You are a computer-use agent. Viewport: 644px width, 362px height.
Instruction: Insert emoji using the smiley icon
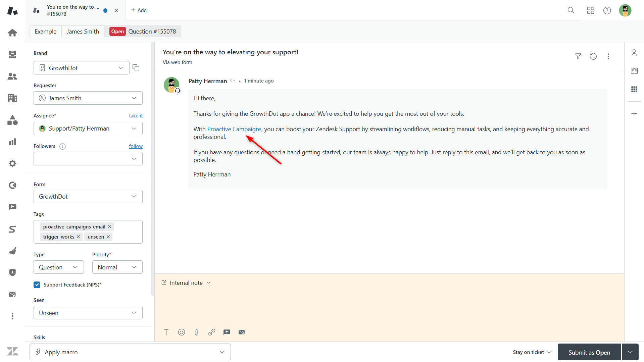pyautogui.click(x=182, y=332)
